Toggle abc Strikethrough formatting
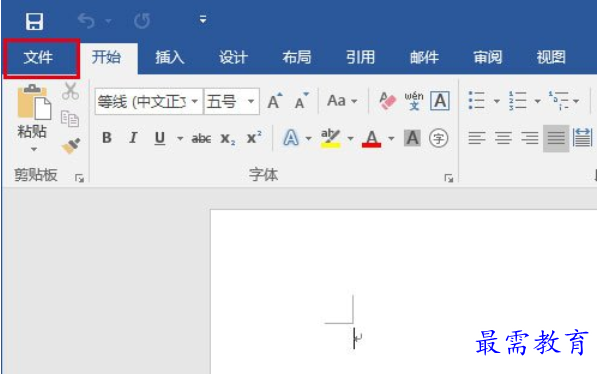Viewport: 597px width, 374px height. (x=201, y=138)
